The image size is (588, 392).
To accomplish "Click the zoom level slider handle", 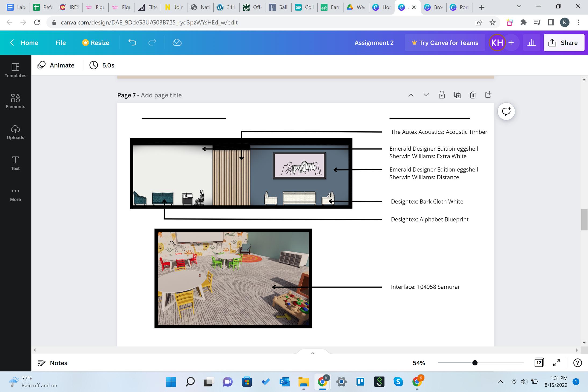I will point(475,363).
